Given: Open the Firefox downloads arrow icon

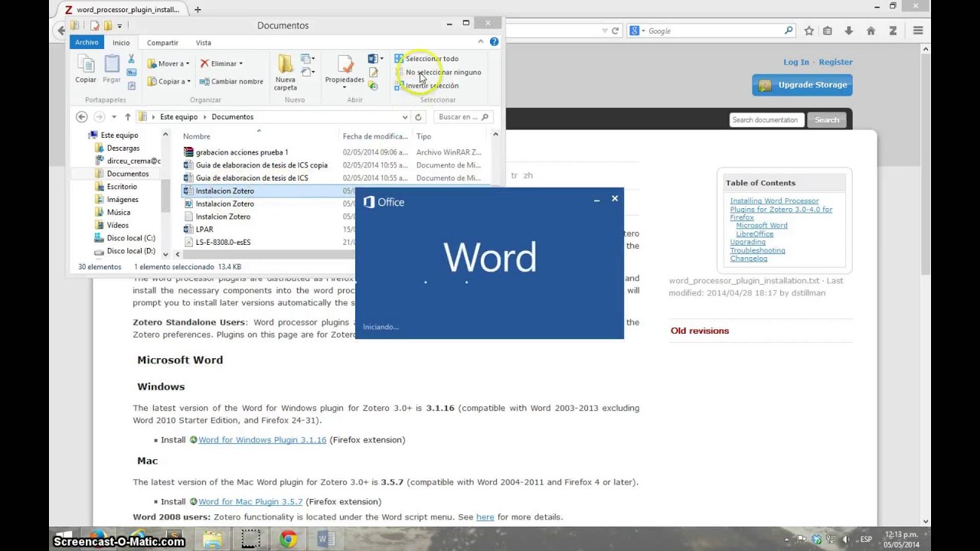Looking at the screenshot, I should tap(848, 31).
